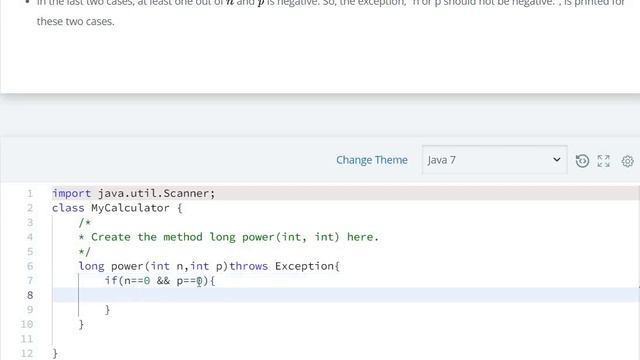Click line number 1 in gutter
640x360 pixels.
30,193
